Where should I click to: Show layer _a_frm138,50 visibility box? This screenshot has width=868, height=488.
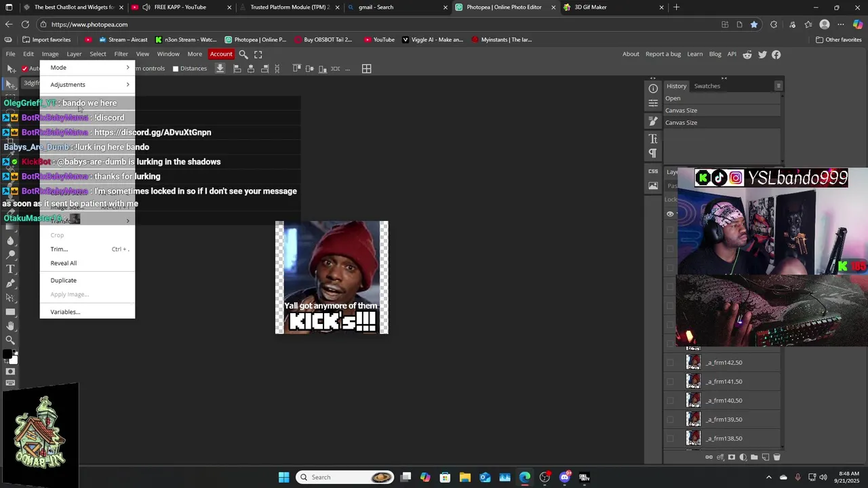coord(671,439)
